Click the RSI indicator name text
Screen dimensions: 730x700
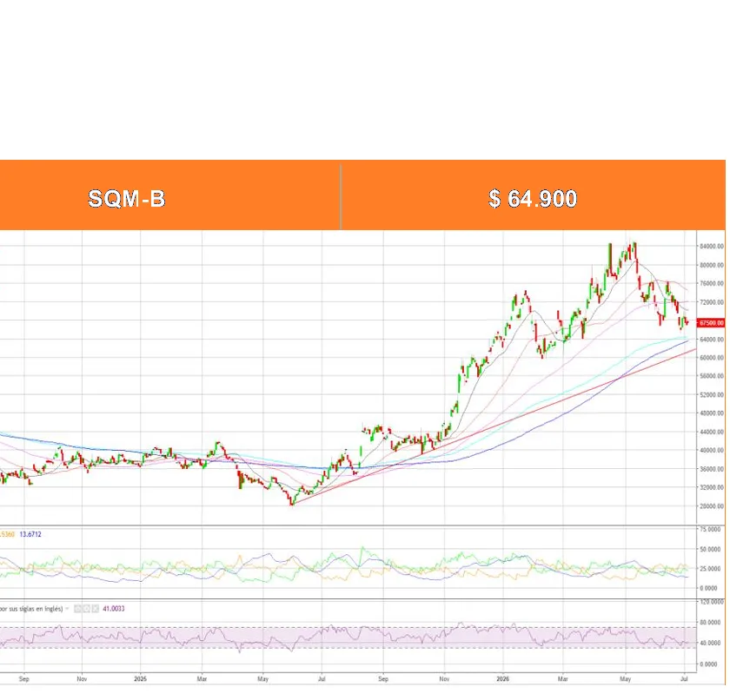pyautogui.click(x=30, y=608)
